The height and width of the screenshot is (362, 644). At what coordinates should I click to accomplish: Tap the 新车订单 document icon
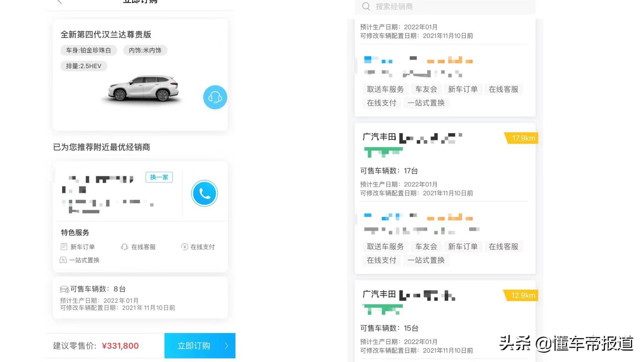pyautogui.click(x=64, y=247)
